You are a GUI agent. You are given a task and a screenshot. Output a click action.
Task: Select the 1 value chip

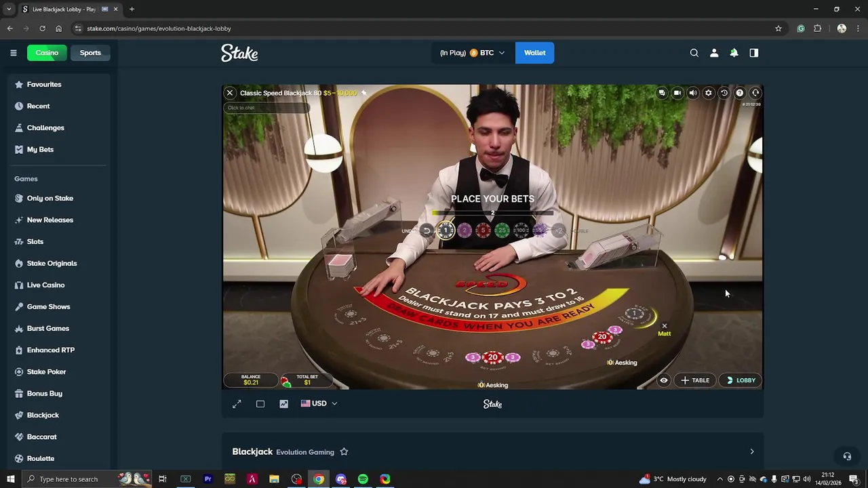(446, 230)
